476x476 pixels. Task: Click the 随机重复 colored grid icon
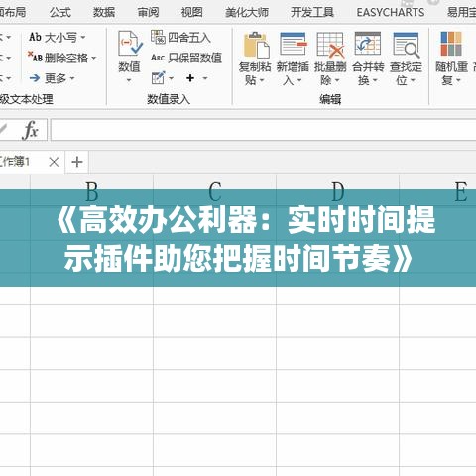pos(451,44)
